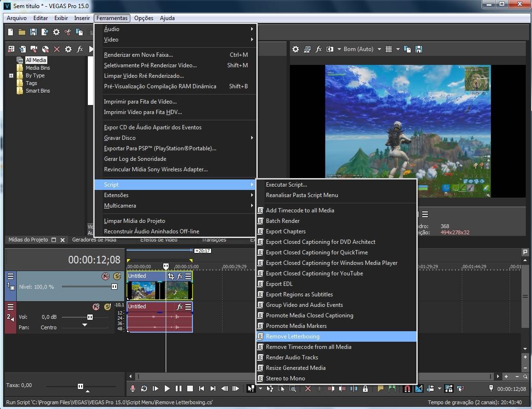This screenshot has height=409, width=532.
Task: Click the audio track Vol slider handle
Action: point(90,317)
